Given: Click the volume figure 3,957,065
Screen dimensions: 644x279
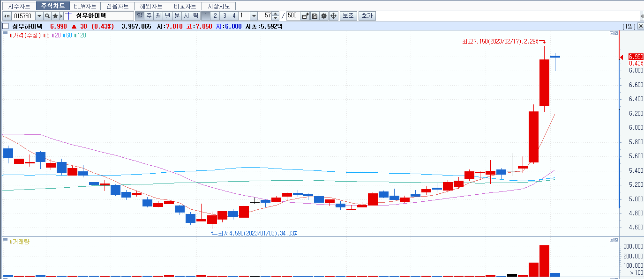Looking at the screenshot, I should coord(136,27).
